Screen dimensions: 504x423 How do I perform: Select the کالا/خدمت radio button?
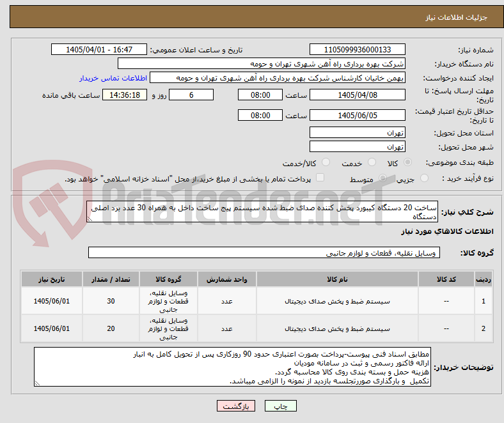click(326, 162)
